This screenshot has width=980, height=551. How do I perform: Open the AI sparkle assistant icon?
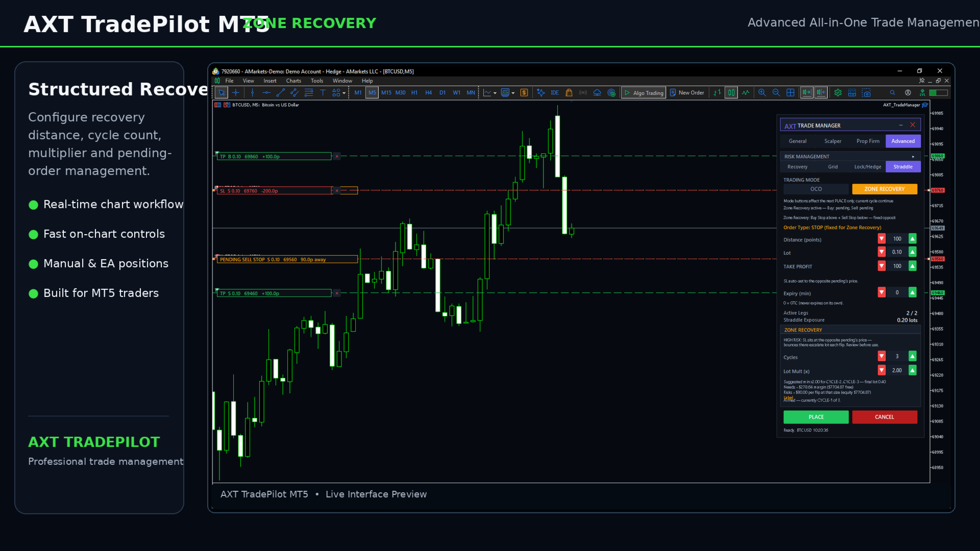[x=541, y=93]
